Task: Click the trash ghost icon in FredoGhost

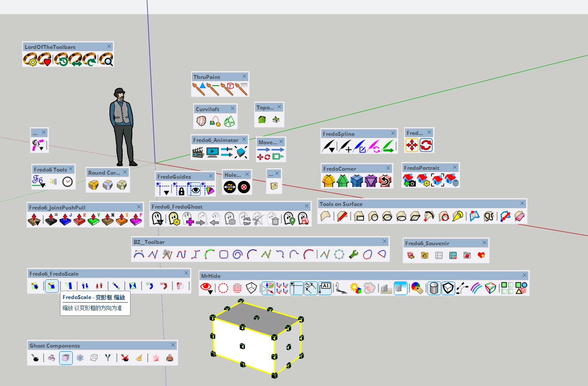Action: click(275, 219)
